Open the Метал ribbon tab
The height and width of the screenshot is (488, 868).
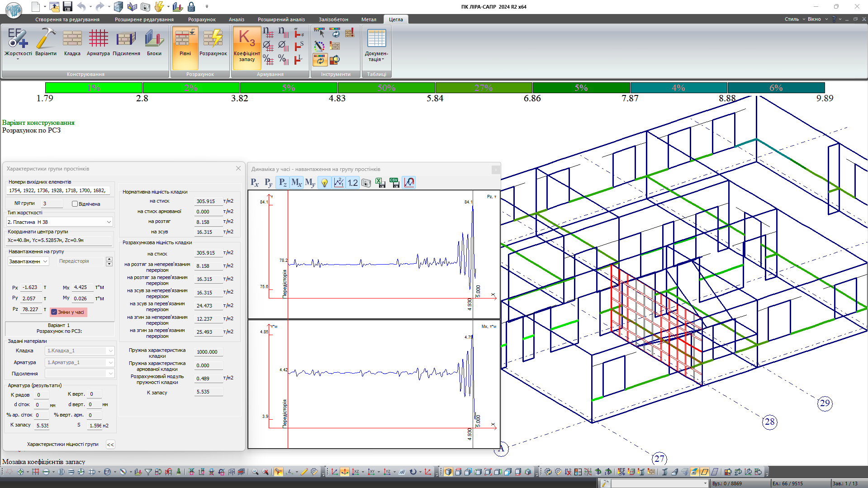[369, 19]
